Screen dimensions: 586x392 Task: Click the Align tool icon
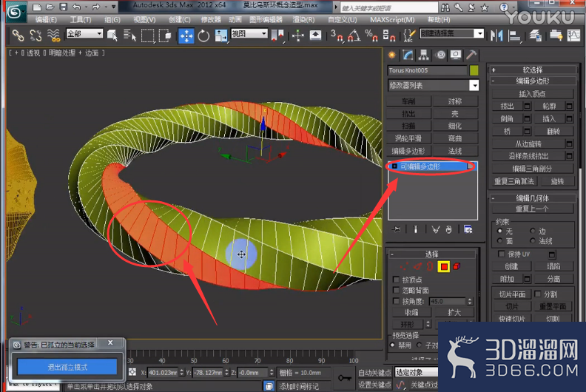515,36
